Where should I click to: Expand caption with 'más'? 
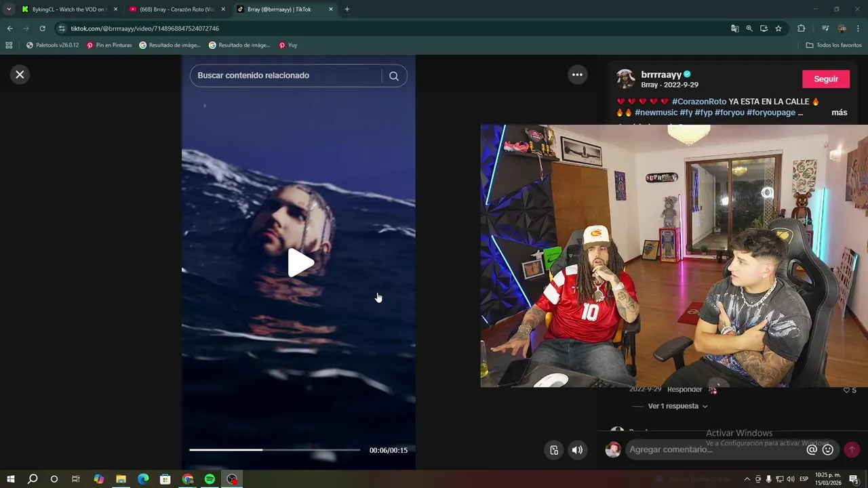(x=839, y=113)
